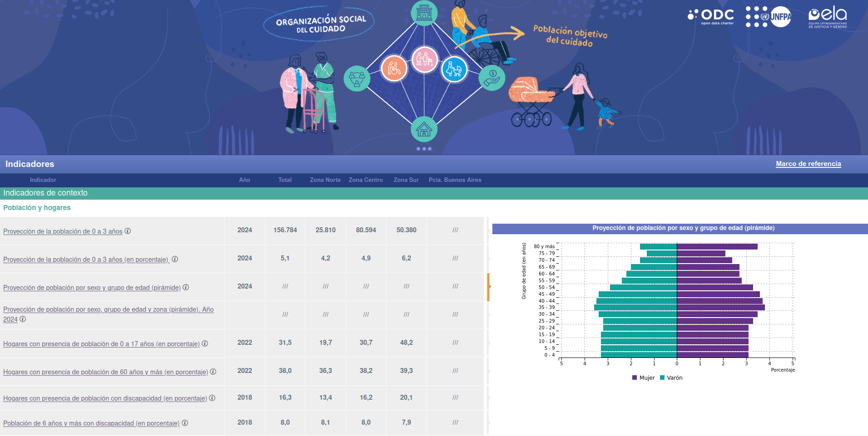Open the Marco de referencia link
Viewport: 868px width, 436px height.
[x=808, y=164]
